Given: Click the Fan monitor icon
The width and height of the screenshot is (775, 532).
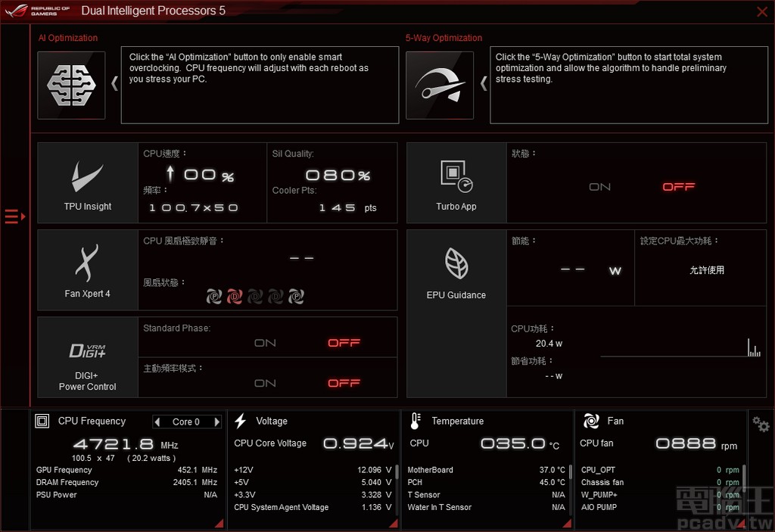Looking at the screenshot, I should [591, 422].
